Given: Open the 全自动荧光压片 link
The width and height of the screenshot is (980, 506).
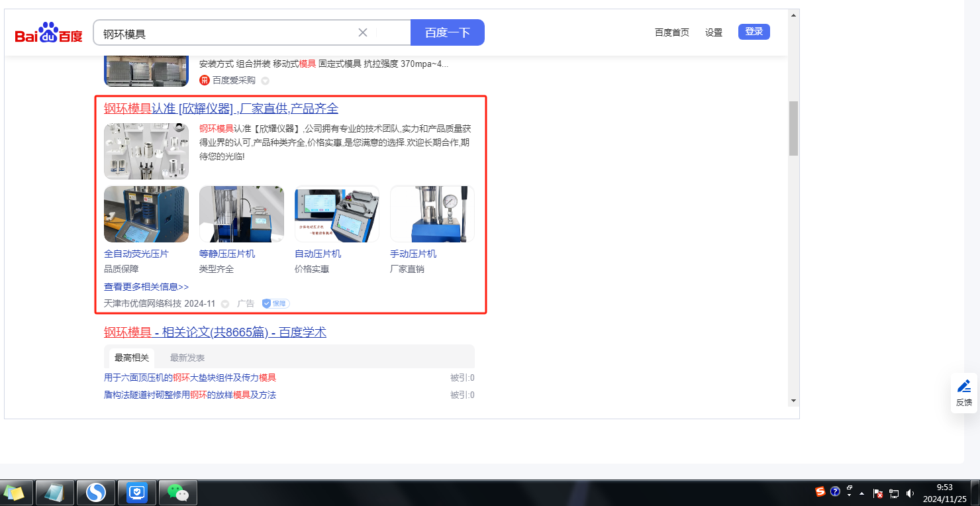Looking at the screenshot, I should pyautogui.click(x=136, y=254).
